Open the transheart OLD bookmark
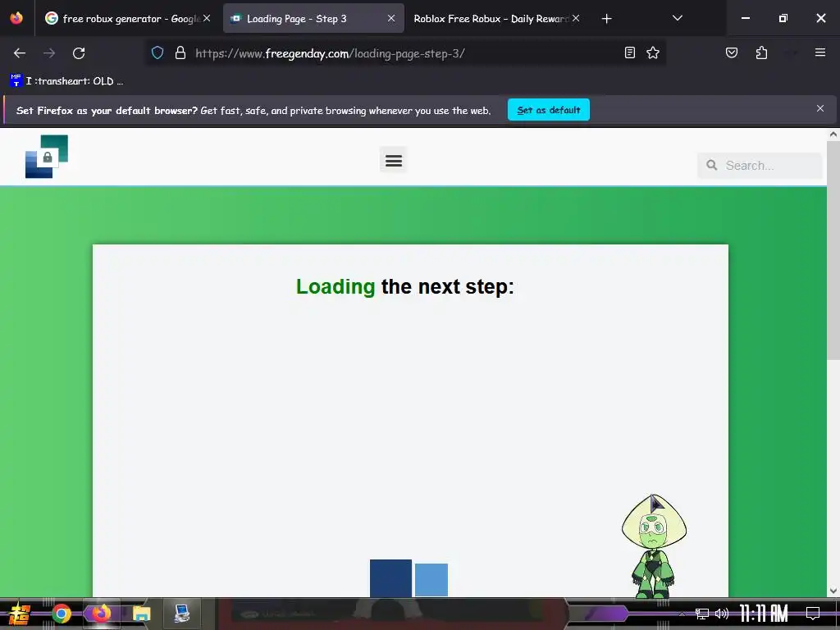 (67, 81)
